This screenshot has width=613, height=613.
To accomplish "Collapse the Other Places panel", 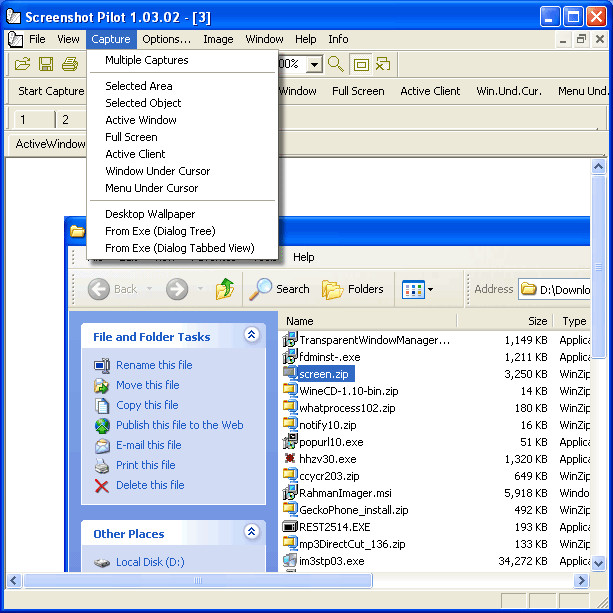I will pos(251,532).
